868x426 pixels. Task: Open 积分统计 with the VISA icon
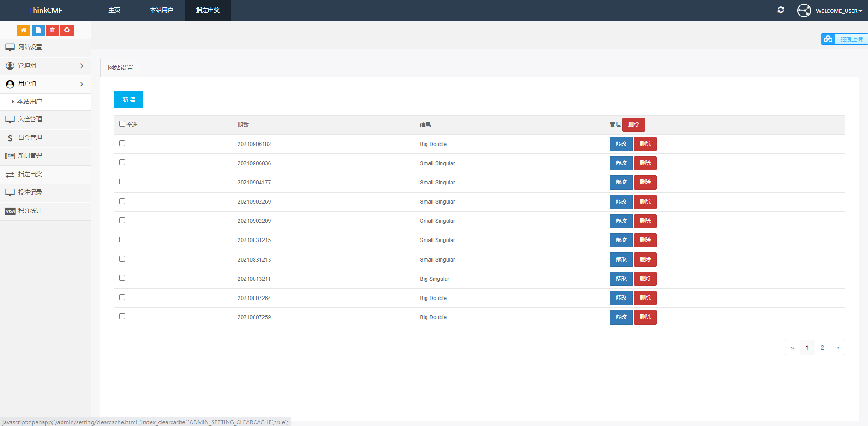[x=30, y=211]
